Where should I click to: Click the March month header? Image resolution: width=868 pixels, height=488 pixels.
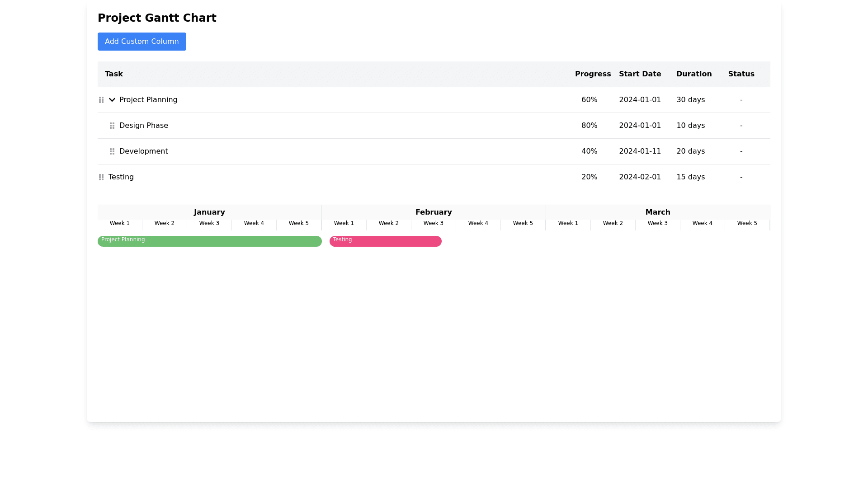tap(658, 212)
